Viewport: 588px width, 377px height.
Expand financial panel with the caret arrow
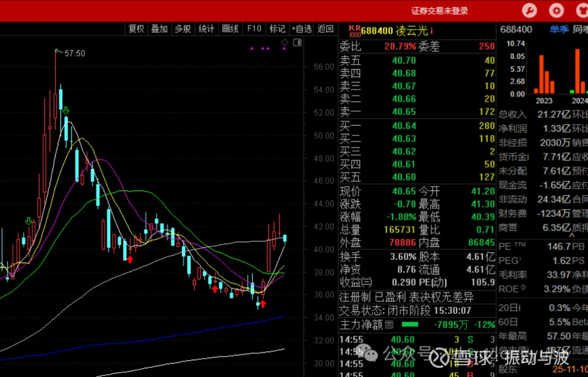click(572, 236)
